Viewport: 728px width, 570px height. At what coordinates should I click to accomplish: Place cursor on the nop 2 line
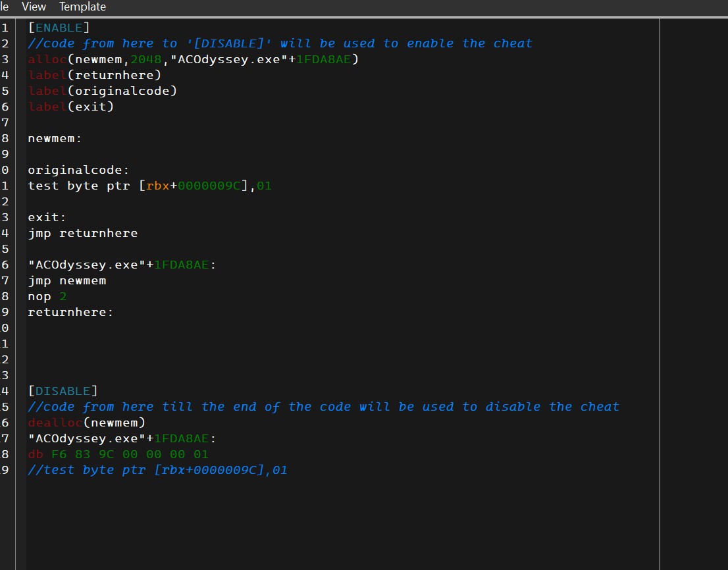[x=47, y=296]
